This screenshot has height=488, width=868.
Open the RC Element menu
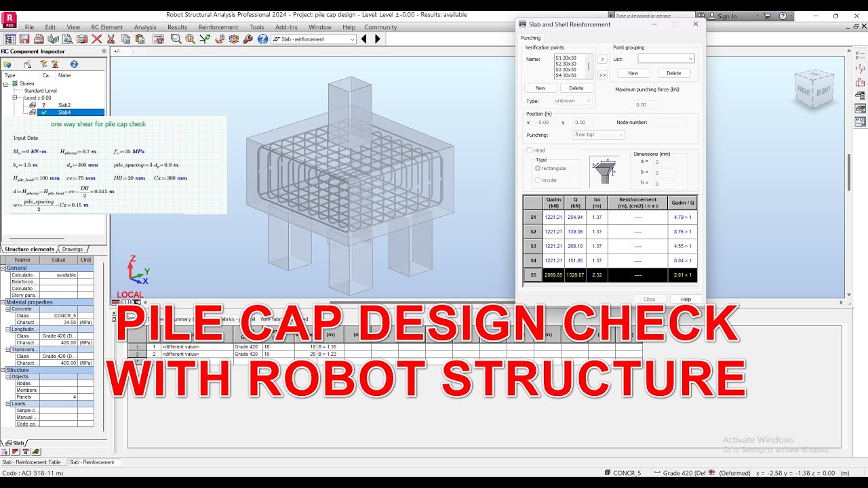point(107,27)
